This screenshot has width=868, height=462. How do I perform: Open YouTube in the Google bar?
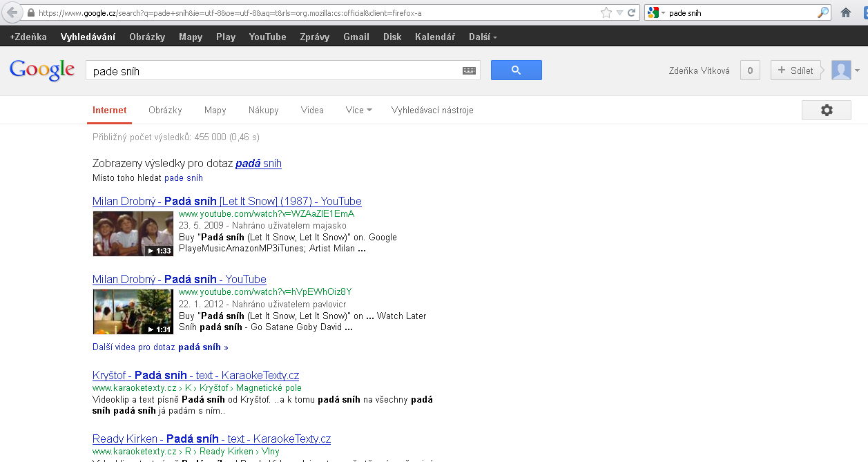click(x=268, y=37)
